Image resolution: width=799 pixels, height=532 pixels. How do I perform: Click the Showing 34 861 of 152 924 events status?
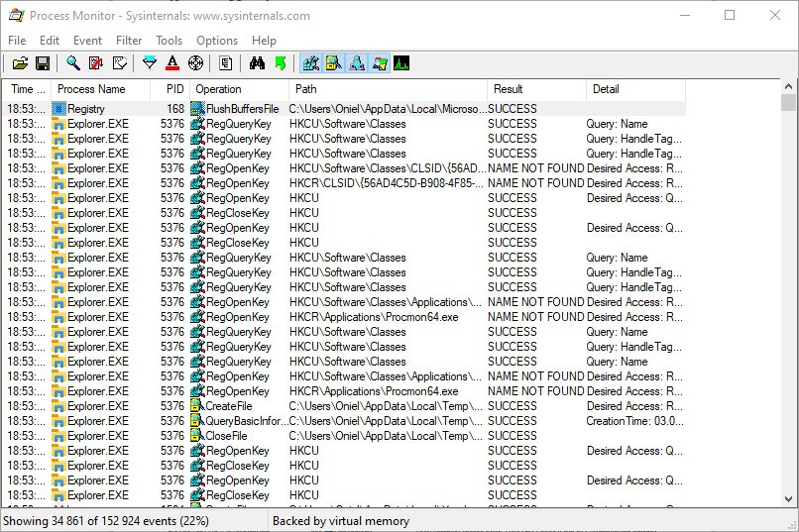pyautogui.click(x=106, y=521)
